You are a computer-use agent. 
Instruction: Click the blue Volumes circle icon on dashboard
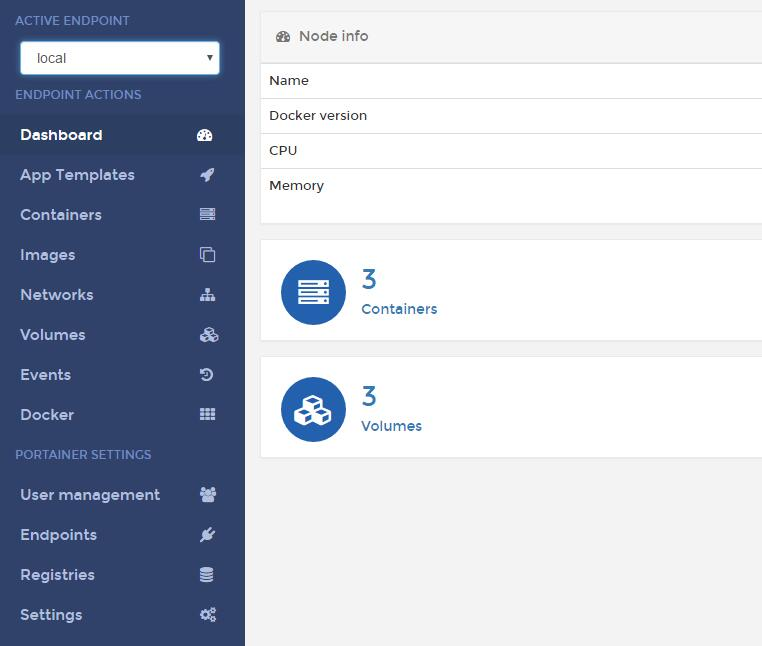tap(313, 409)
